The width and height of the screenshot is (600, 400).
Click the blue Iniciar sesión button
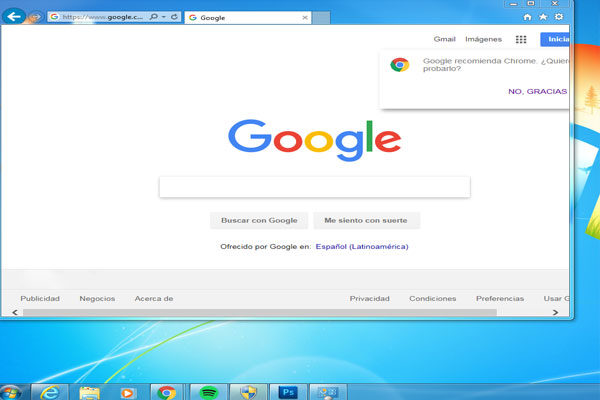pos(555,39)
